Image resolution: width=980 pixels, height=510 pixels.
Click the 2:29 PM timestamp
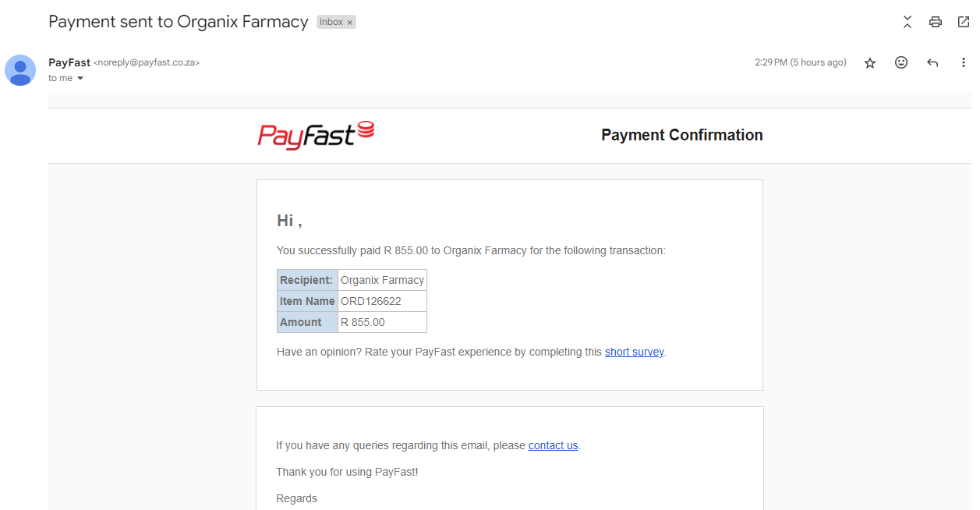800,62
